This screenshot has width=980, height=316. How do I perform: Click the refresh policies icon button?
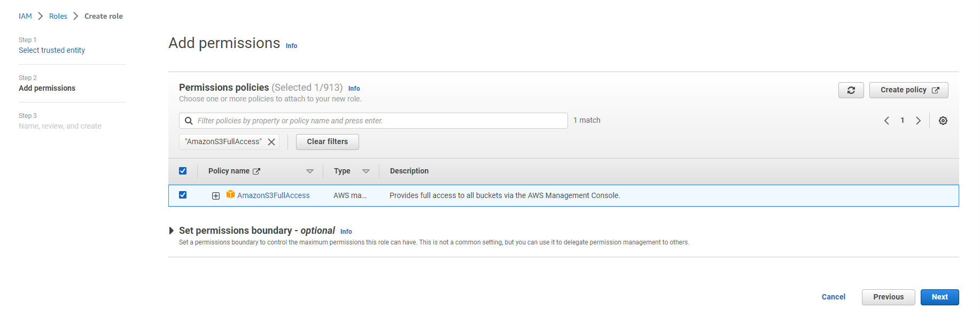pyautogui.click(x=851, y=90)
